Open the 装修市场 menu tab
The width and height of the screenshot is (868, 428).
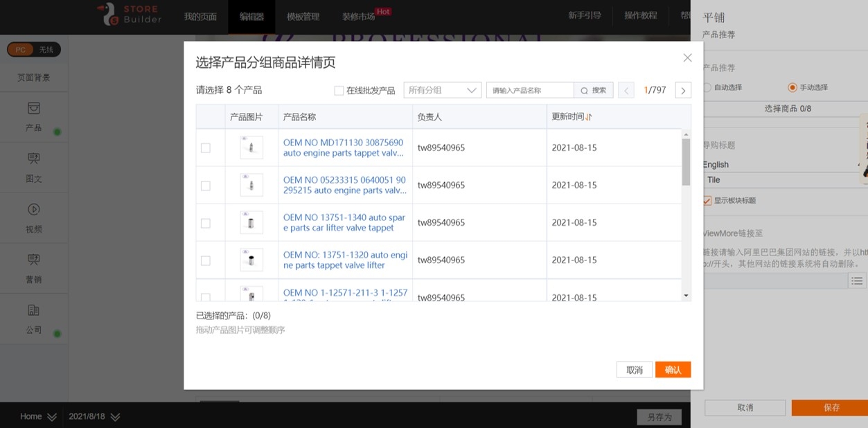[358, 17]
